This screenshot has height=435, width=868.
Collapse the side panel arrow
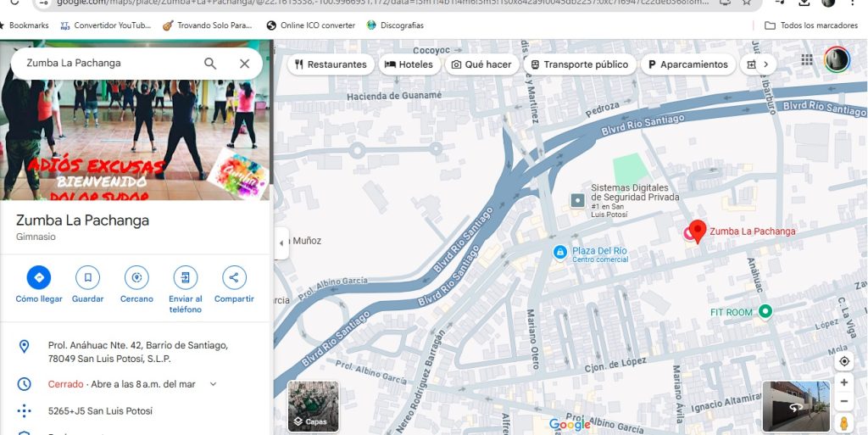281,243
